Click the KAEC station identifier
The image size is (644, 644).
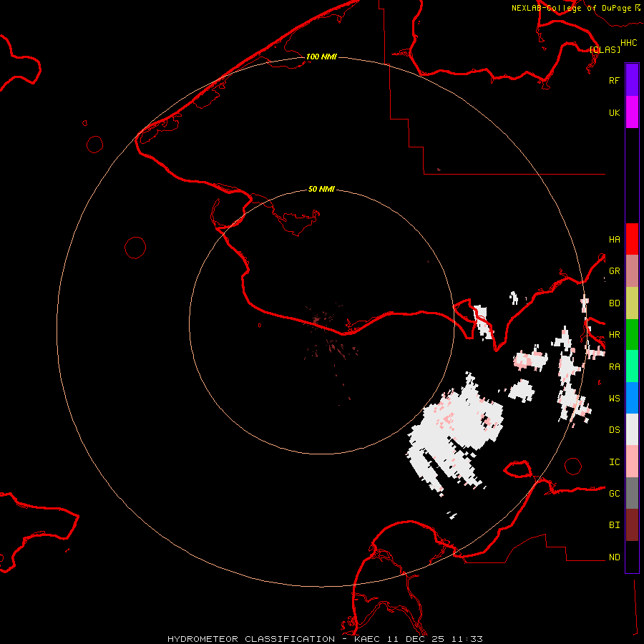coord(367,639)
